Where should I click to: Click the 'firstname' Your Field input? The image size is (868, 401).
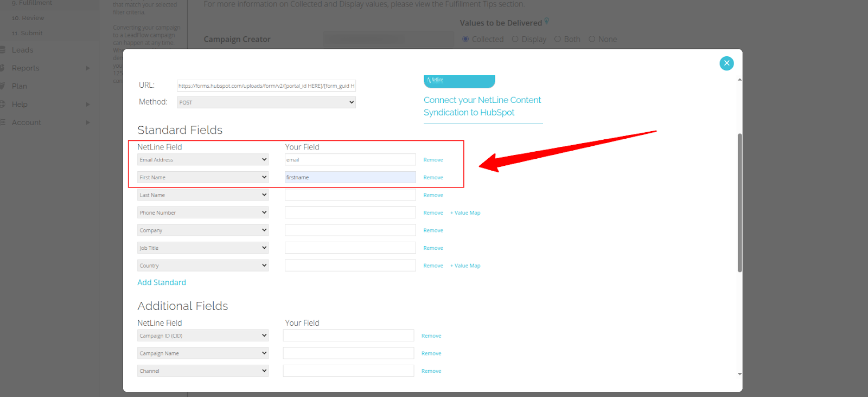point(350,177)
